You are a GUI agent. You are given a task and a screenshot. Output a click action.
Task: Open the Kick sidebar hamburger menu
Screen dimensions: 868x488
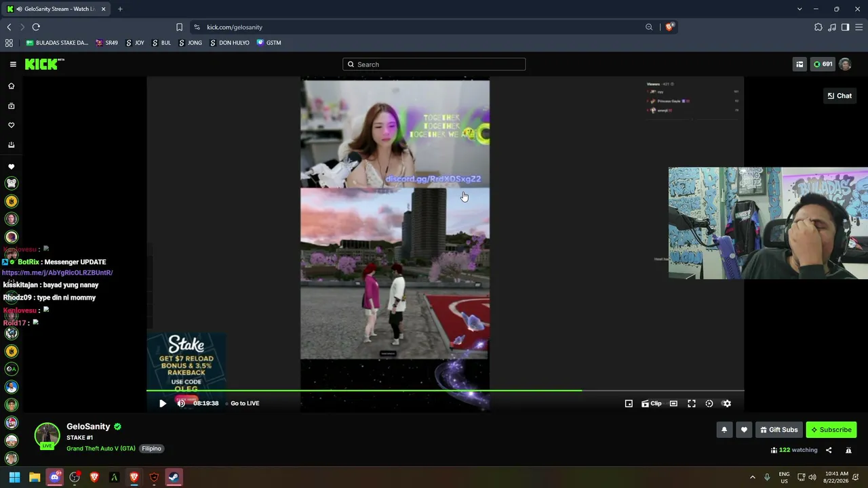13,64
